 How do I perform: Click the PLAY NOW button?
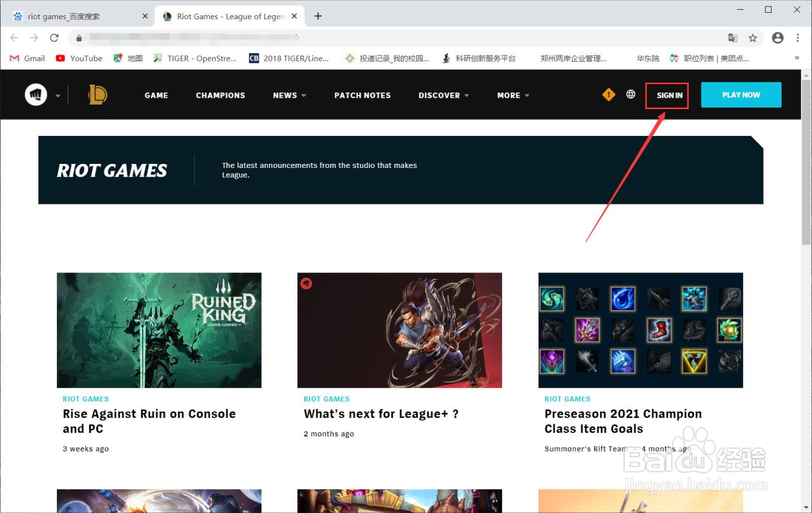pyautogui.click(x=741, y=95)
